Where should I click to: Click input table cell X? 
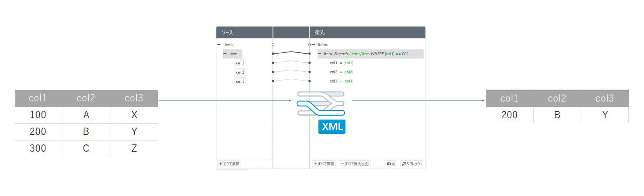134,115
